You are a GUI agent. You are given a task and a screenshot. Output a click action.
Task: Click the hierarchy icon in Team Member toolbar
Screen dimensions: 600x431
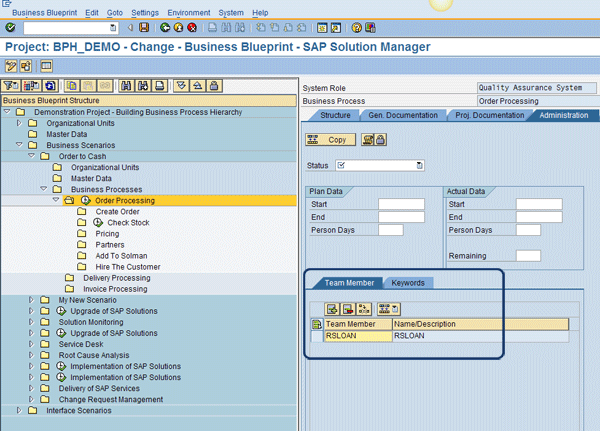(364, 309)
